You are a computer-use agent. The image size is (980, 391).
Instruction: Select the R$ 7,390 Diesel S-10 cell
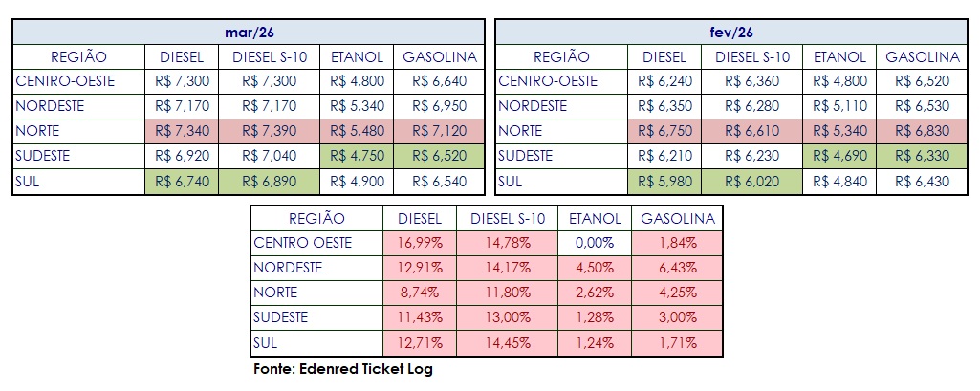coord(269,131)
